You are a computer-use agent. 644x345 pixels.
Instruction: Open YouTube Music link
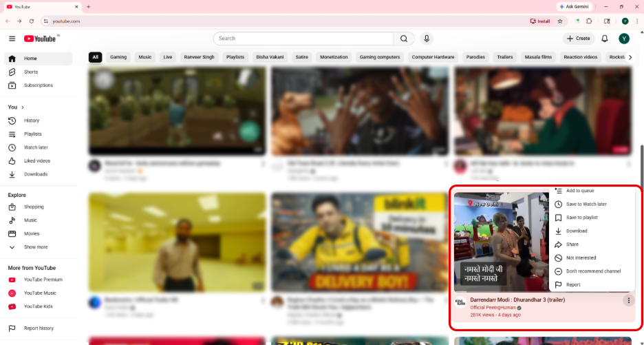(39, 293)
